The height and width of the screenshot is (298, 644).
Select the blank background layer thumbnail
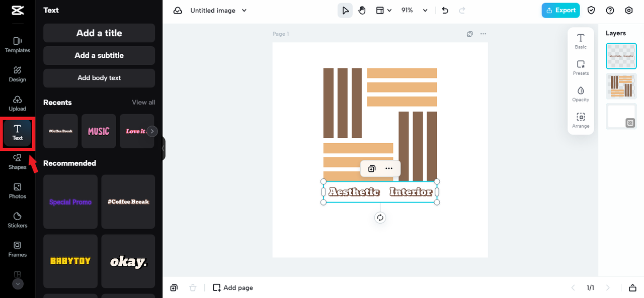[621, 116]
